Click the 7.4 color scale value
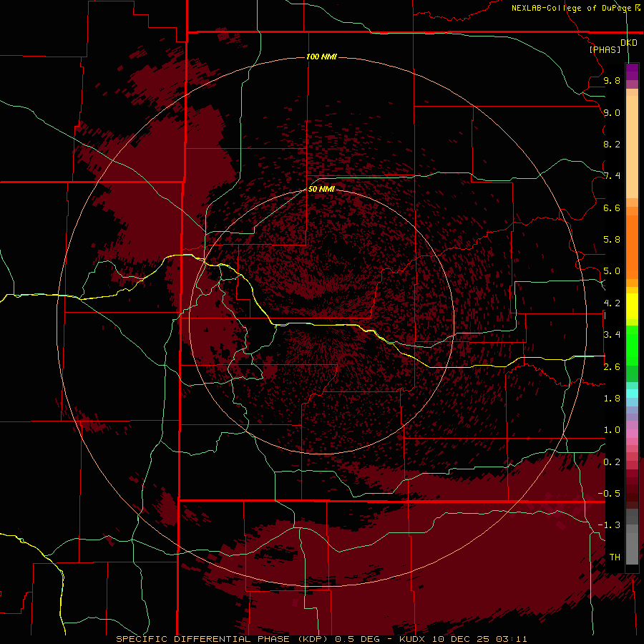The image size is (644, 644). [612, 176]
